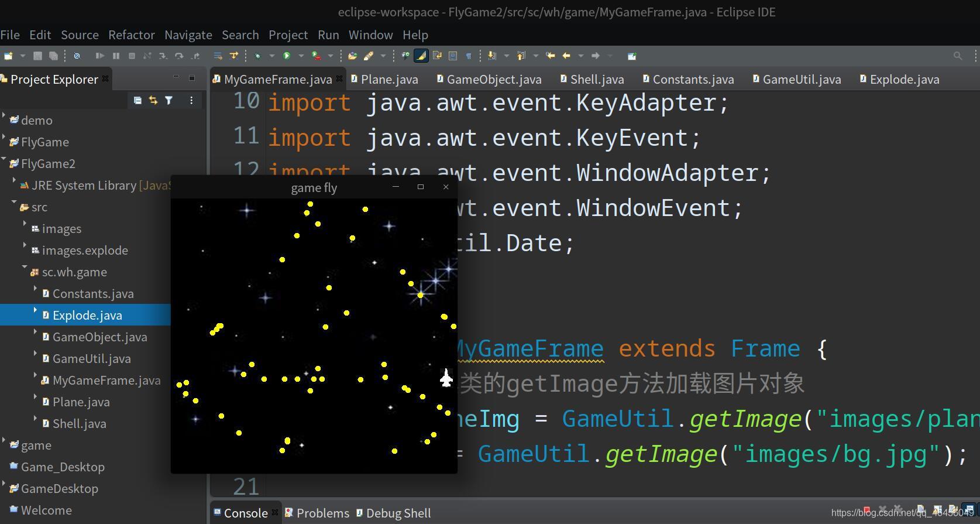Switch to the GameUtil.java editor tab
Viewport: 980px width, 524px height.
[797, 79]
